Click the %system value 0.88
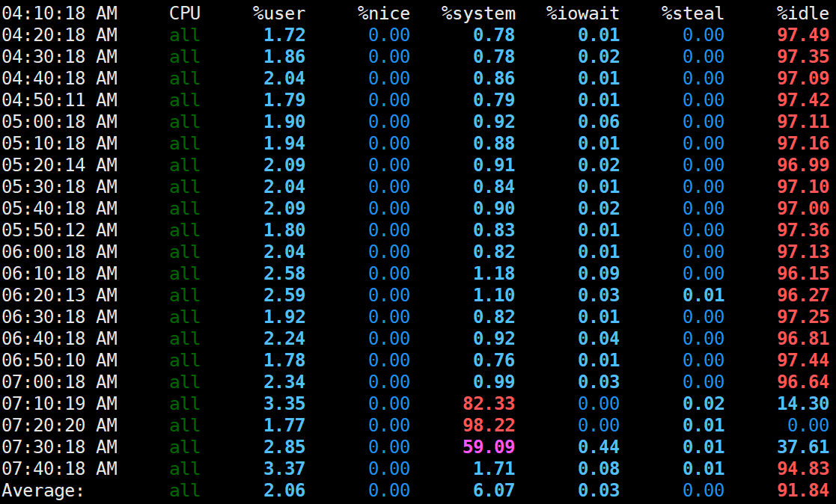Viewport: 836px width, 504px height. click(x=494, y=144)
